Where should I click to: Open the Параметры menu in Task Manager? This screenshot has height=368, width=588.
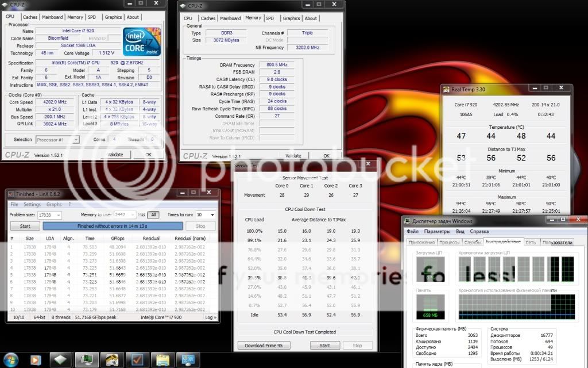[437, 232]
